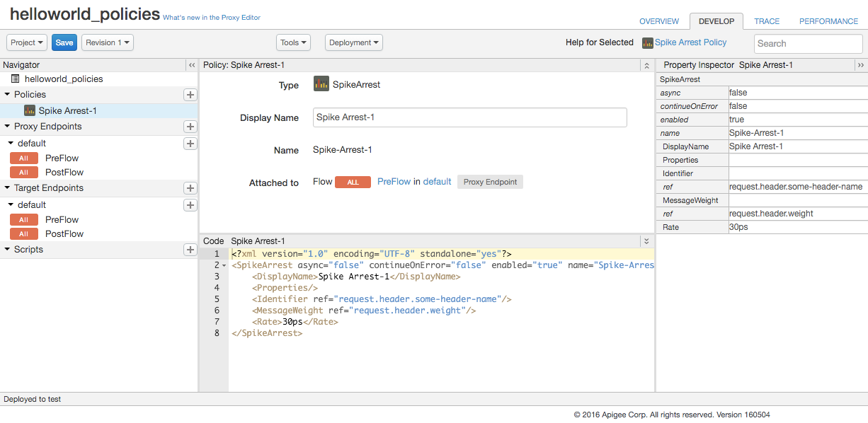The width and height of the screenshot is (868, 423).
Task: Click plus icon beside Proxy Endpoints
Action: [190, 127]
